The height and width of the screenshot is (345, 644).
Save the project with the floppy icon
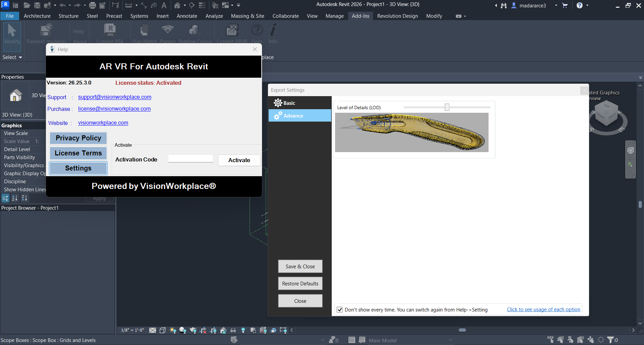coord(37,5)
